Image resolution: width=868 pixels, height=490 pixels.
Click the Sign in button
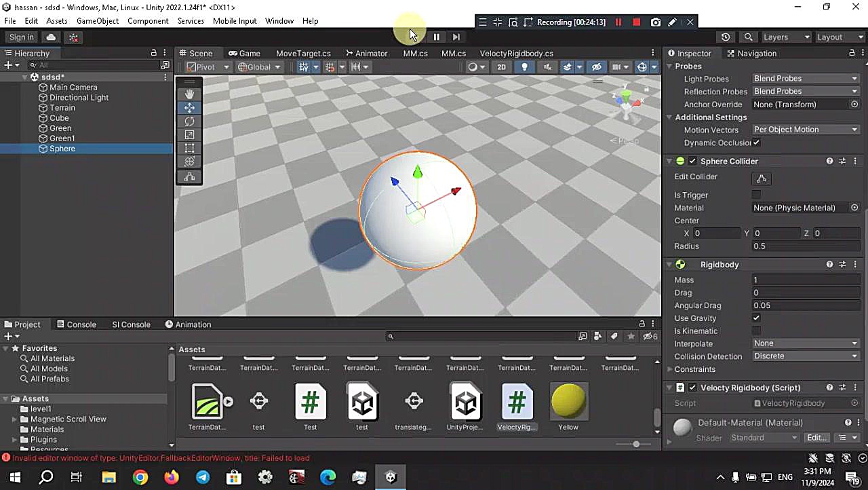22,37
